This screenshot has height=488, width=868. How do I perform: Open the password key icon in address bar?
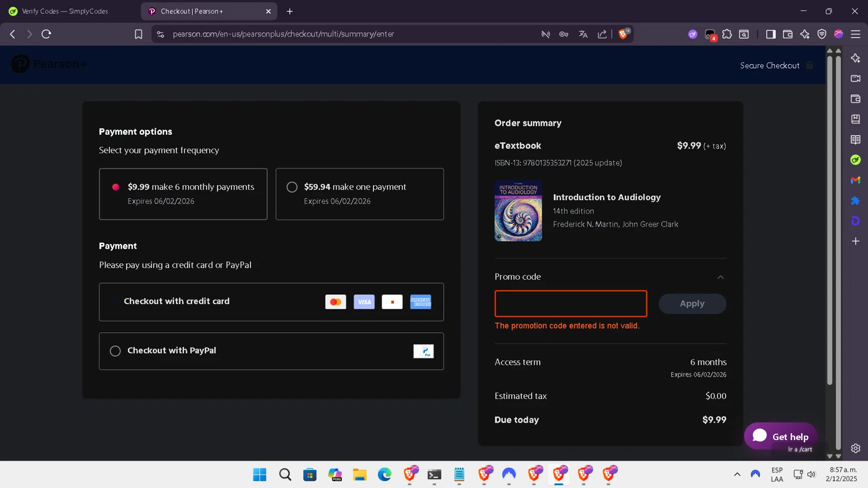click(x=564, y=34)
